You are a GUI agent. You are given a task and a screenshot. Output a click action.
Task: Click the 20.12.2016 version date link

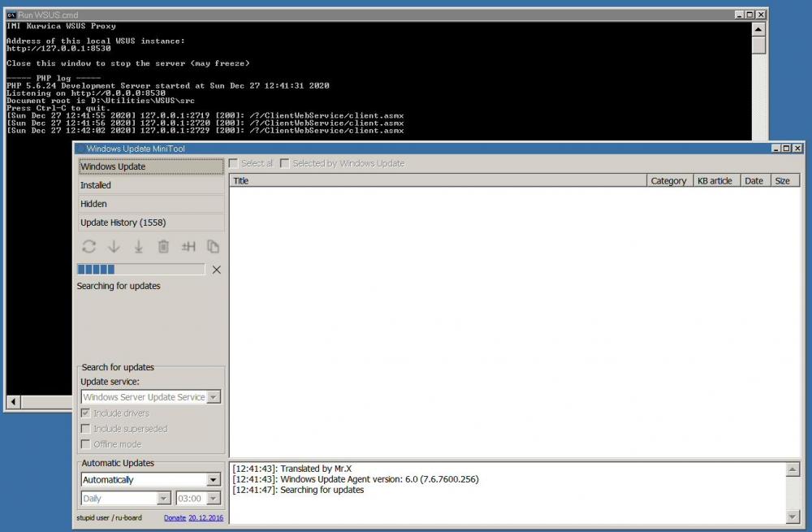pos(205,517)
